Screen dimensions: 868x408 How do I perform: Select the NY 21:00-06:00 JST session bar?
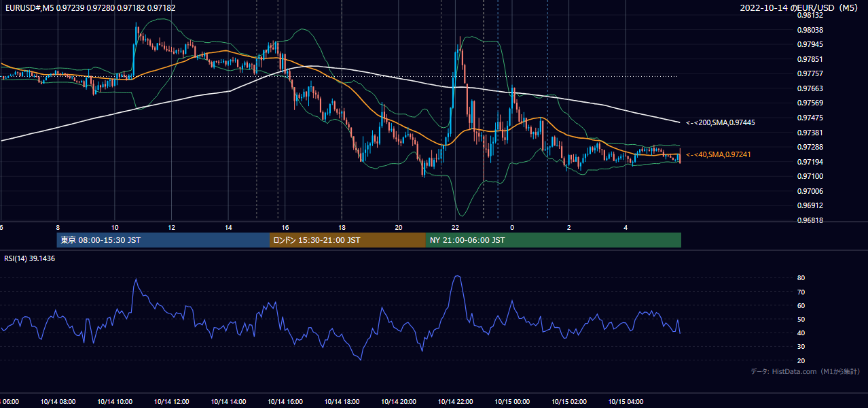[554, 240]
